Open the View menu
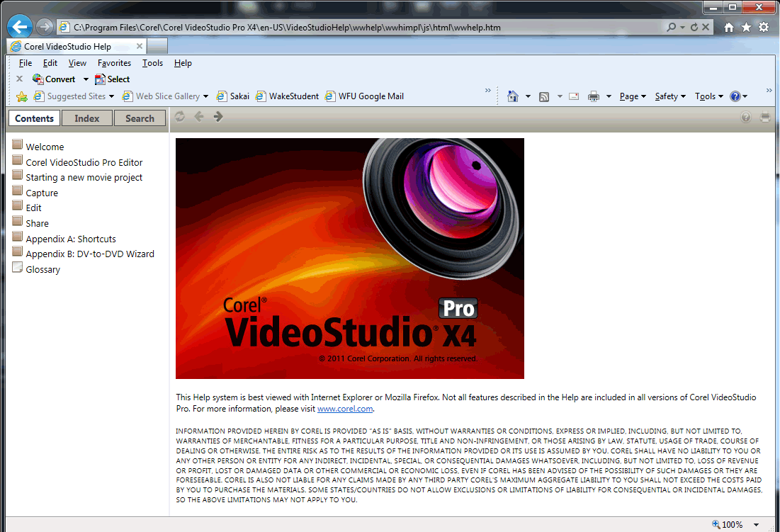 click(x=77, y=63)
